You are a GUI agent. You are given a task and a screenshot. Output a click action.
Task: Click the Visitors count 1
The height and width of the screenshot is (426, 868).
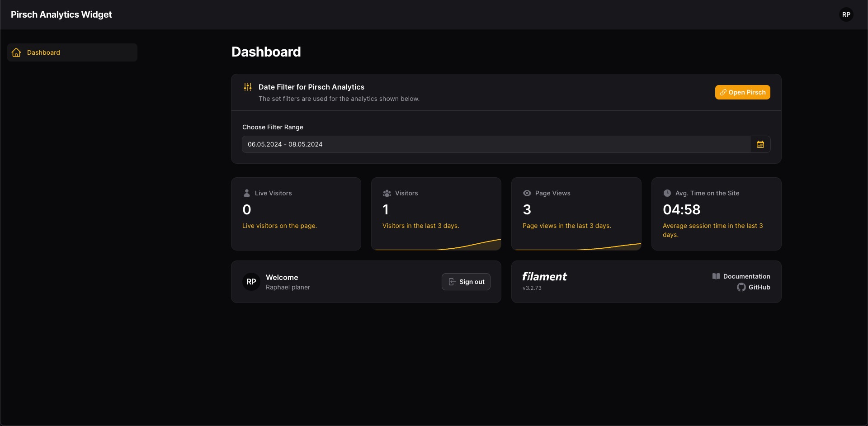(386, 209)
